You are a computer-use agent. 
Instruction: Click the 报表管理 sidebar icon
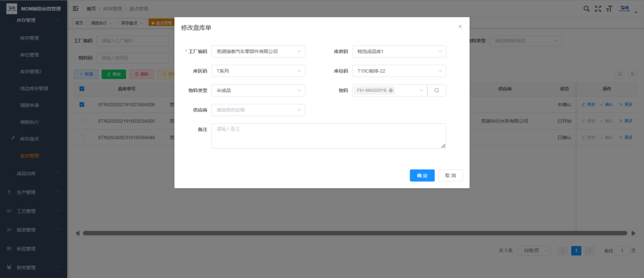pos(9,230)
